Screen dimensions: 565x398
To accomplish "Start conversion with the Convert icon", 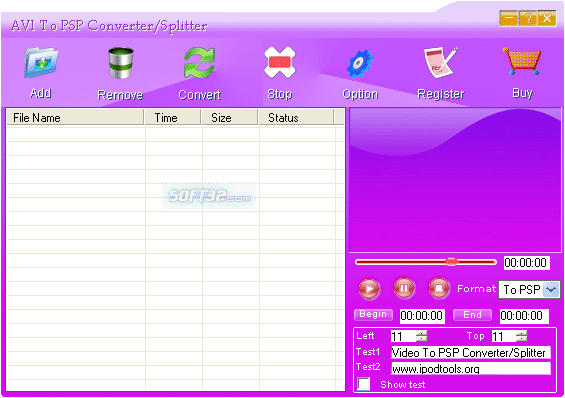I will [199, 63].
